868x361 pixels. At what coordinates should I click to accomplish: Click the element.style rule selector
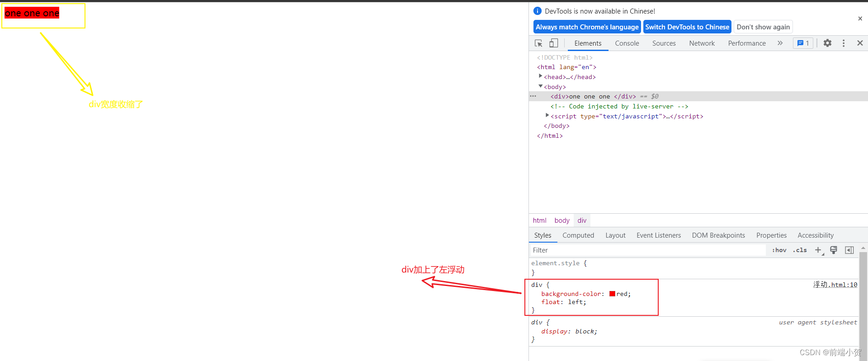(x=555, y=263)
